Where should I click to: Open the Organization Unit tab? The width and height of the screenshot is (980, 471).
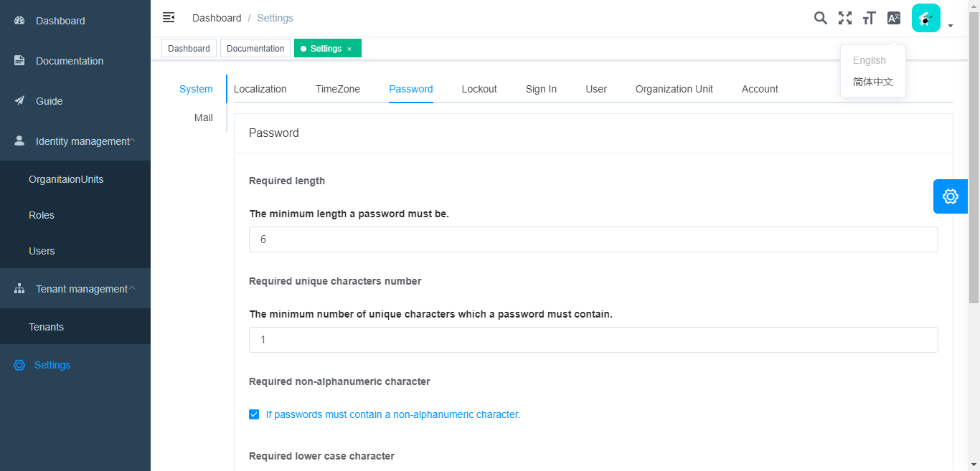click(674, 89)
